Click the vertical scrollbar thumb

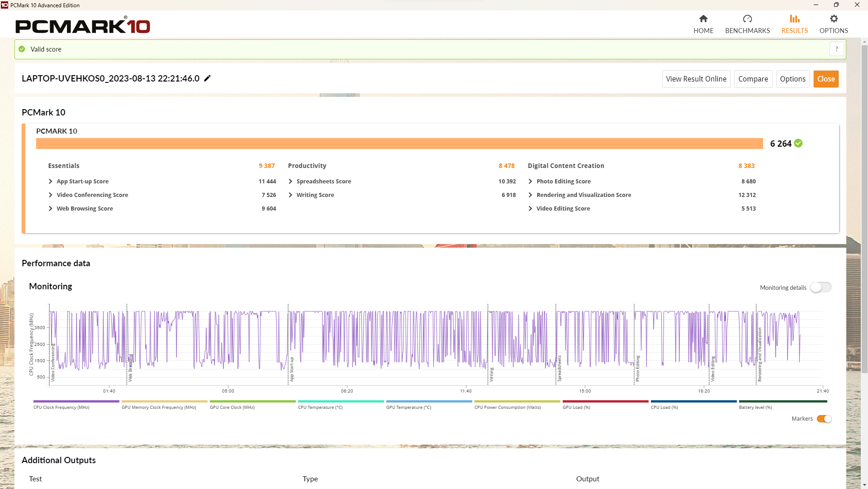(x=864, y=208)
